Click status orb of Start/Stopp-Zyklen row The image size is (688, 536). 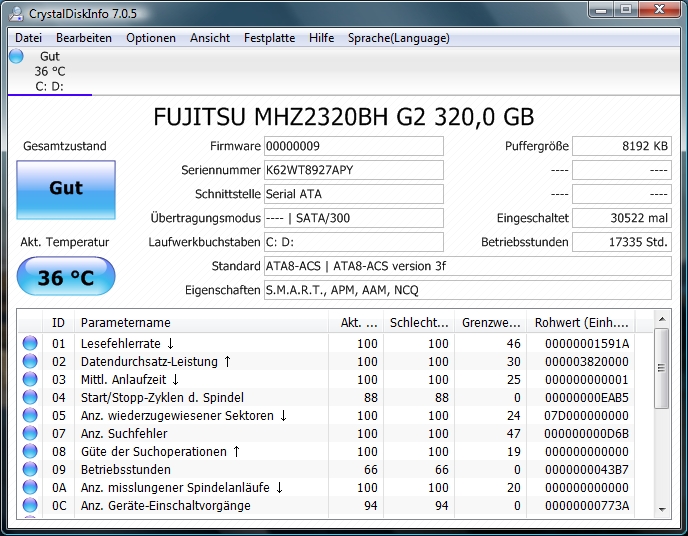[x=30, y=397]
